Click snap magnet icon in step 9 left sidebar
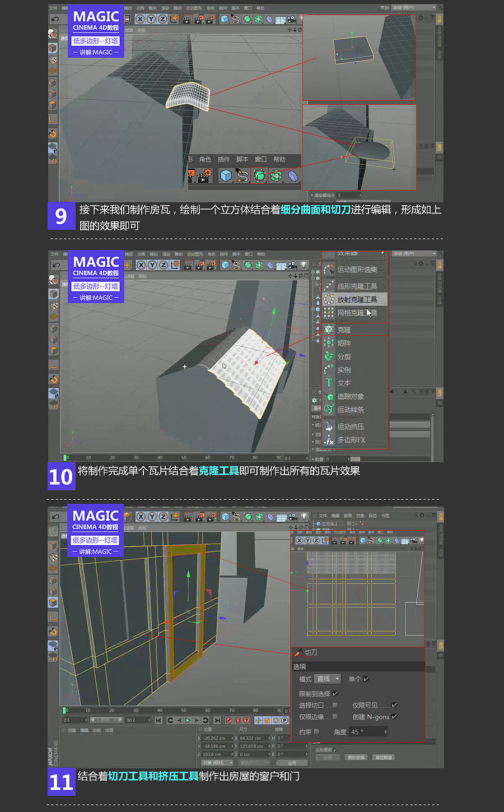504x812 pixels. pos(53,134)
